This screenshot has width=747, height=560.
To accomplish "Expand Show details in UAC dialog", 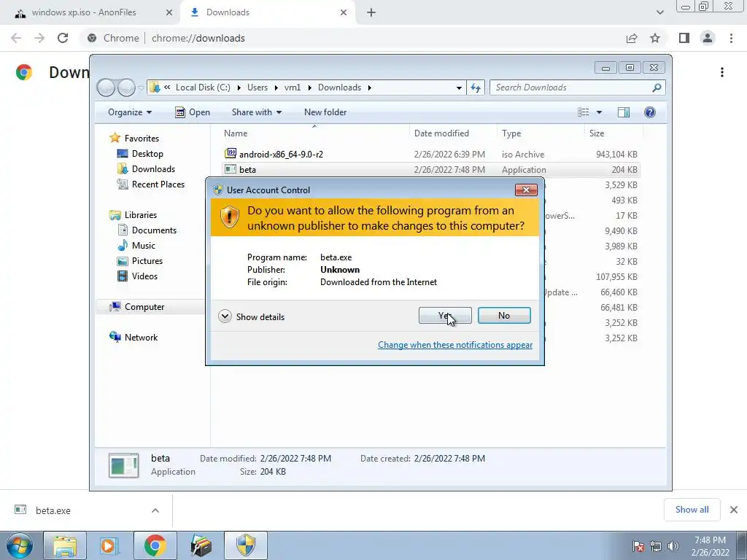I will 252,316.
